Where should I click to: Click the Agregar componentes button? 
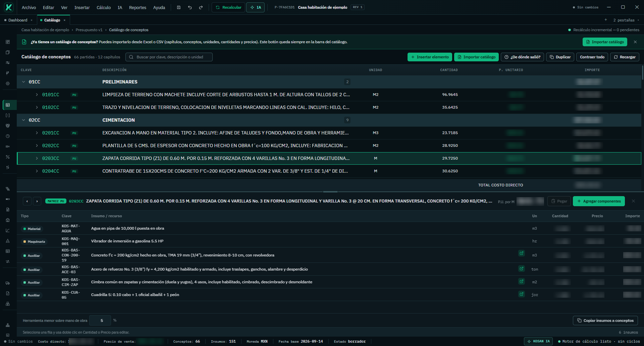pos(599,201)
